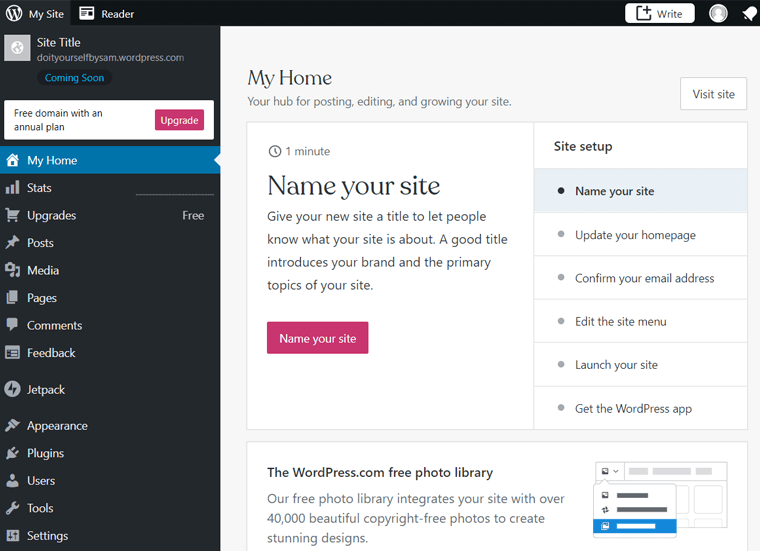The height and width of the screenshot is (551, 760).
Task: Open Plugins in the sidebar
Action: [x=45, y=453]
